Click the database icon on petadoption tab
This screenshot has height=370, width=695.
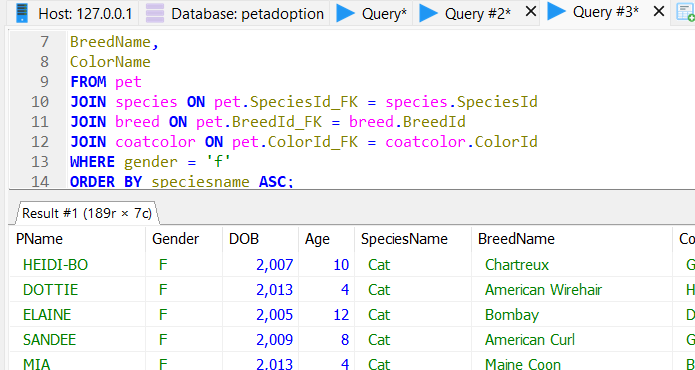[x=155, y=13]
